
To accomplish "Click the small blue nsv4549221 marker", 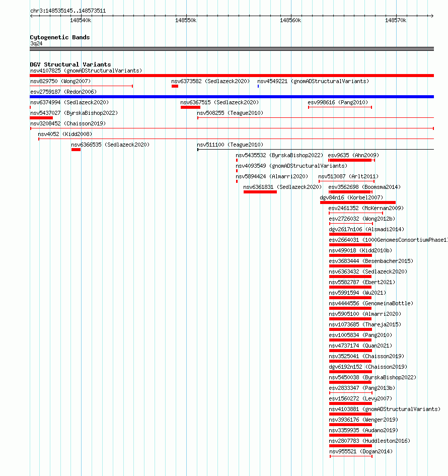I will [x=258, y=86].
